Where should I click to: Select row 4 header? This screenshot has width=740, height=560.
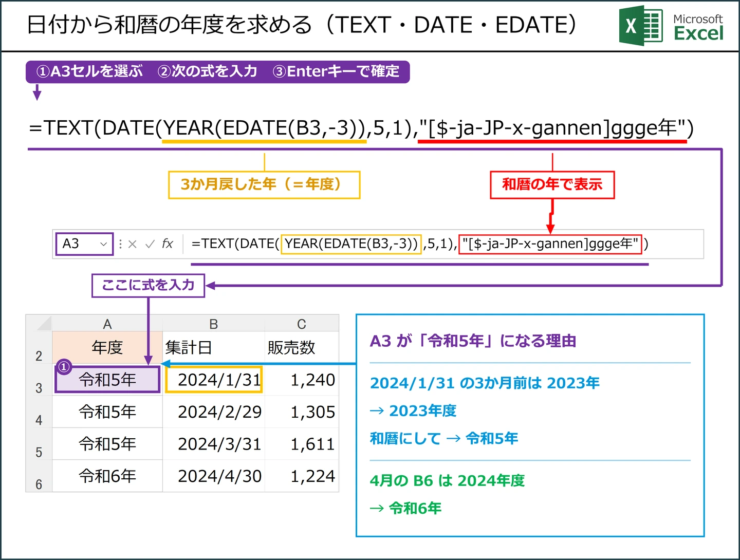39,412
